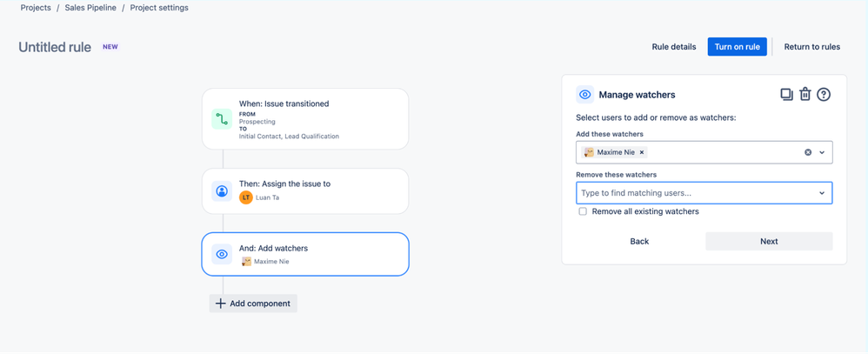868x354 pixels.
Task: Click Initial Contact, Lead Qualification text
Action: [289, 137]
